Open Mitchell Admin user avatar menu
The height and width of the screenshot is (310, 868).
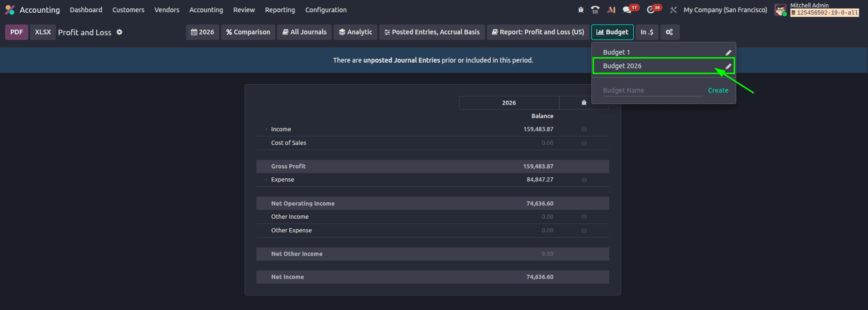point(780,10)
